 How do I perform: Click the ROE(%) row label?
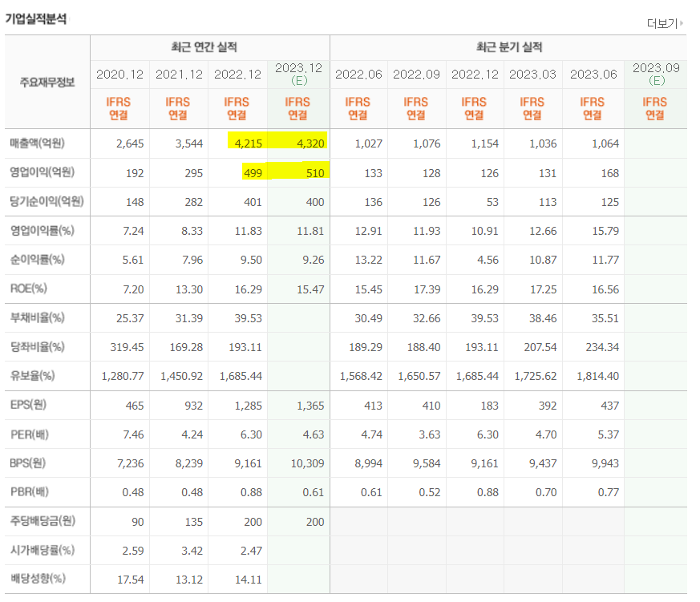pos(29,289)
